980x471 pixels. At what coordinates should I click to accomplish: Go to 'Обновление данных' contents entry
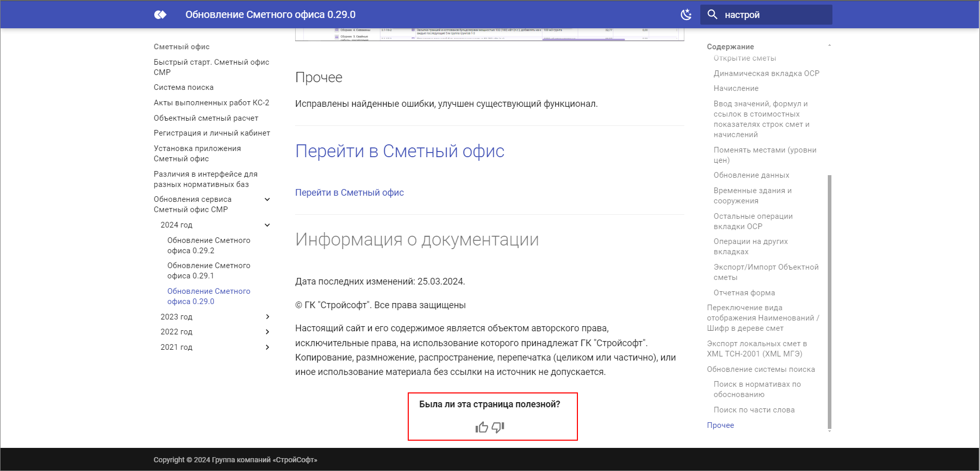coord(751,175)
